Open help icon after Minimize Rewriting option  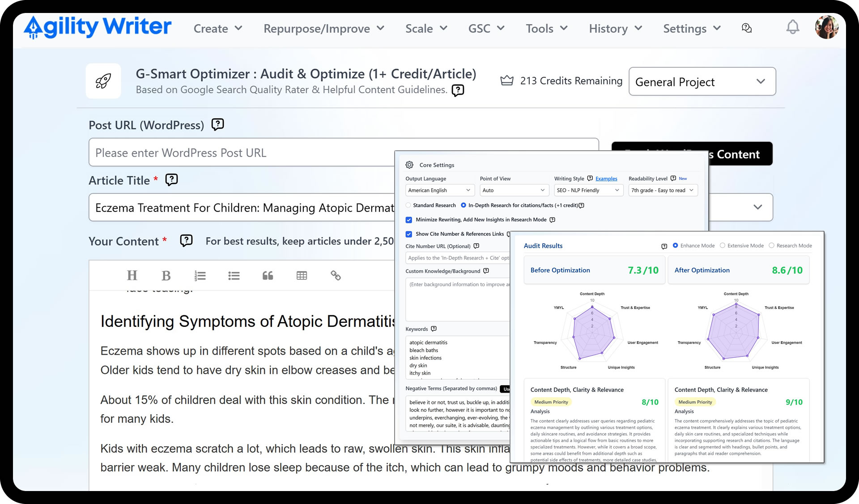(x=552, y=220)
